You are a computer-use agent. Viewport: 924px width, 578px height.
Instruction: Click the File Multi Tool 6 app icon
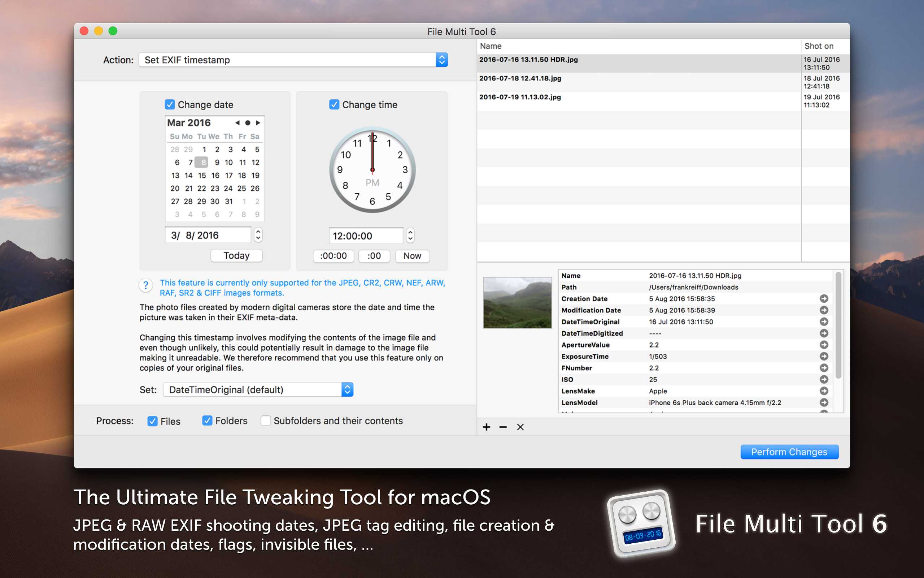[641, 523]
